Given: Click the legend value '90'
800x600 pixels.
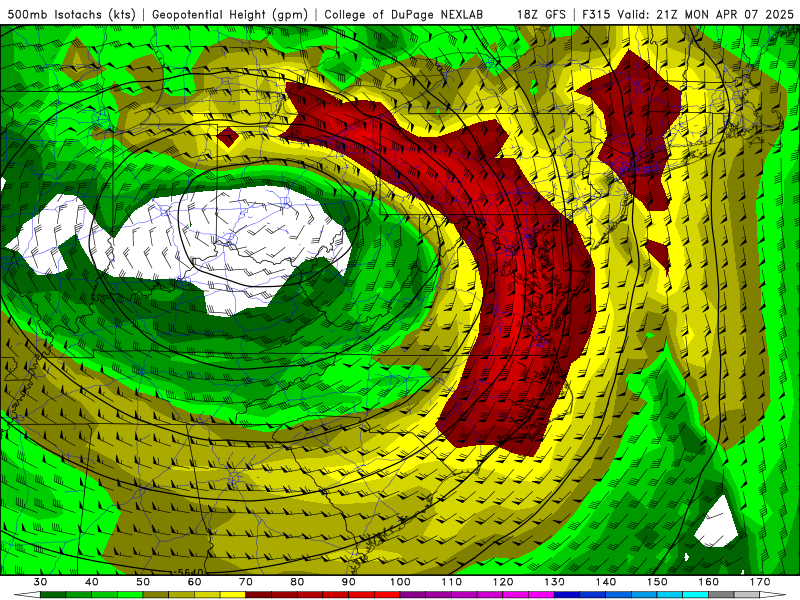Looking at the screenshot, I should (349, 582).
